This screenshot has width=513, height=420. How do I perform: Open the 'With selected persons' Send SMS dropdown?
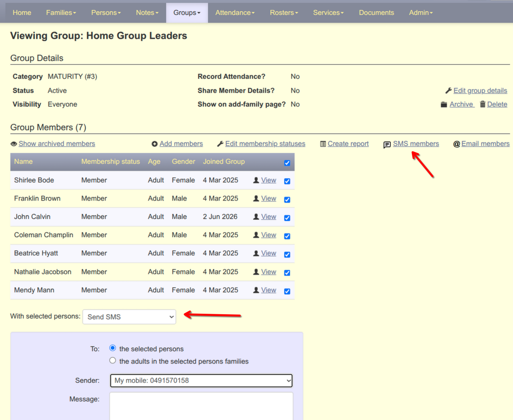pos(129,317)
